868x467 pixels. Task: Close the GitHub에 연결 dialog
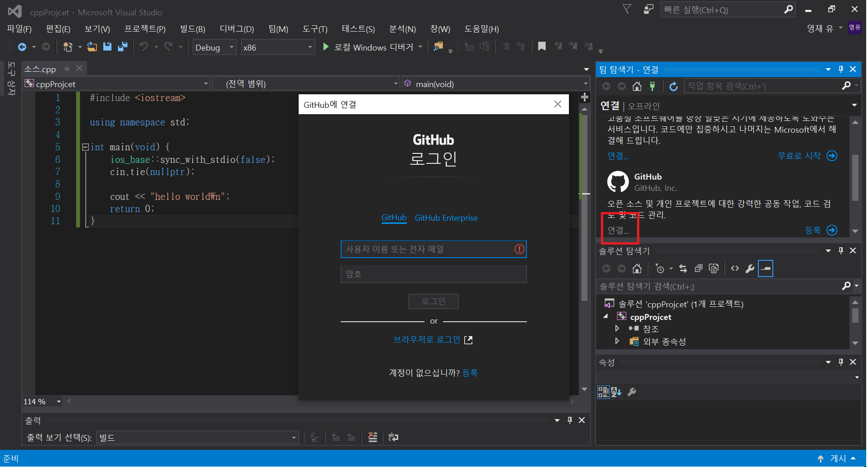point(558,104)
